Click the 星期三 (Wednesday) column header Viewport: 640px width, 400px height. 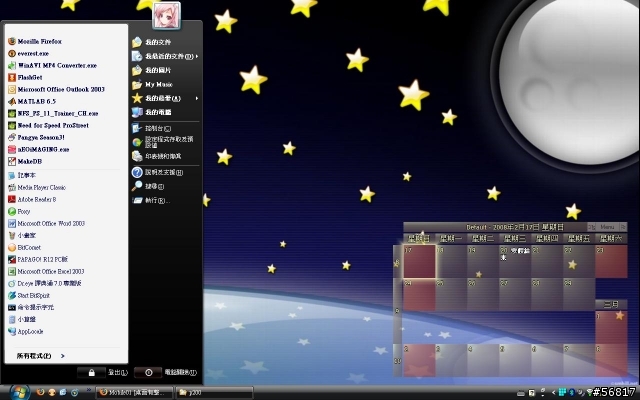(515, 238)
